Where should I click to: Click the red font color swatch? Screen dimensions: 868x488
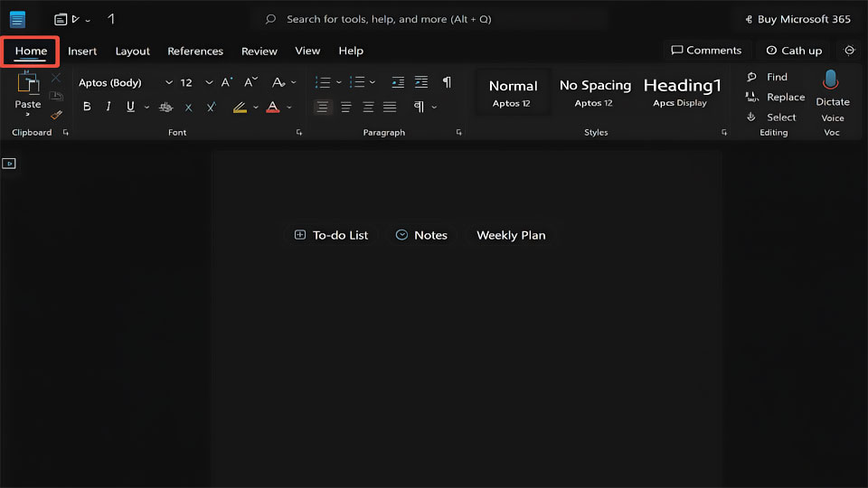point(273,107)
